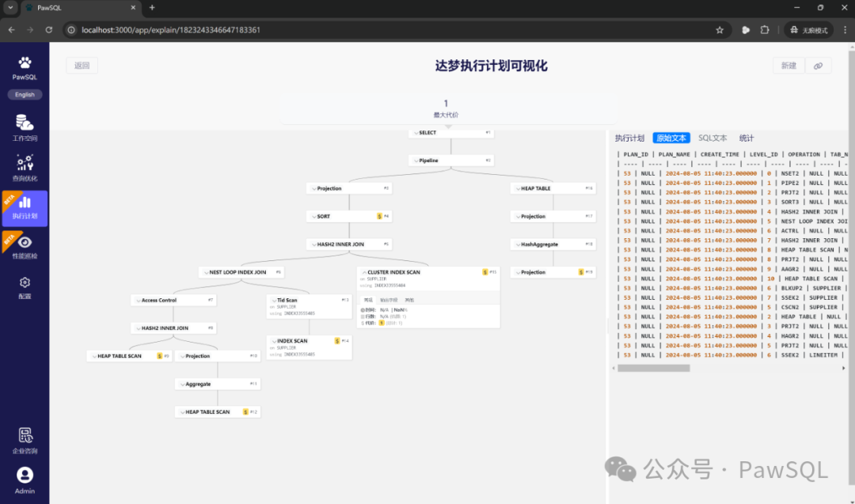Click the $ badge on HEAP TABLE SCAN #12
The width and height of the screenshot is (855, 504).
click(x=245, y=412)
